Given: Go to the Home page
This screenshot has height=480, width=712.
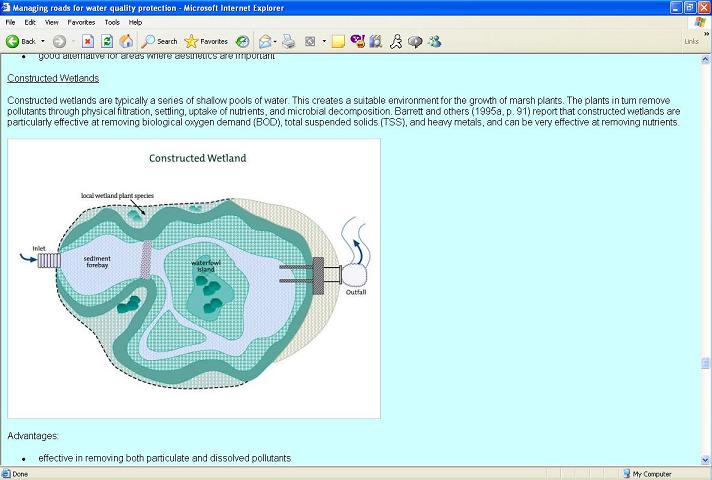Looking at the screenshot, I should pyautogui.click(x=126, y=41).
